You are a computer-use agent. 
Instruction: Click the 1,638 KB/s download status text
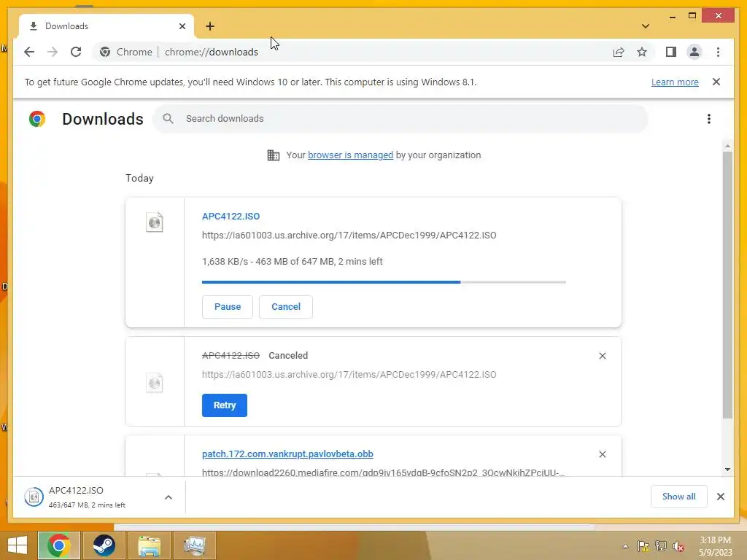coord(292,262)
